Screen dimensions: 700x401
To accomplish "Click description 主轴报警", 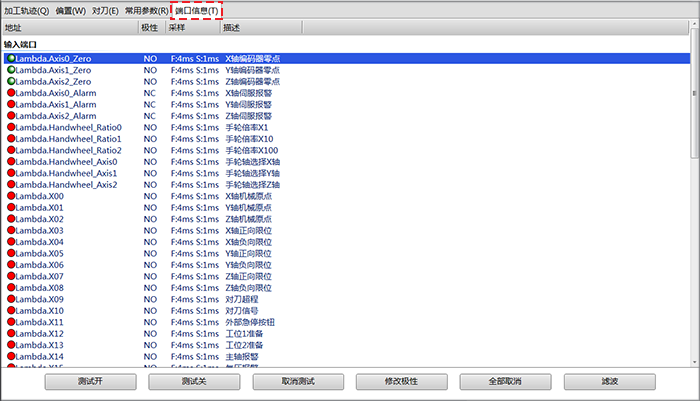I will click(x=242, y=356).
